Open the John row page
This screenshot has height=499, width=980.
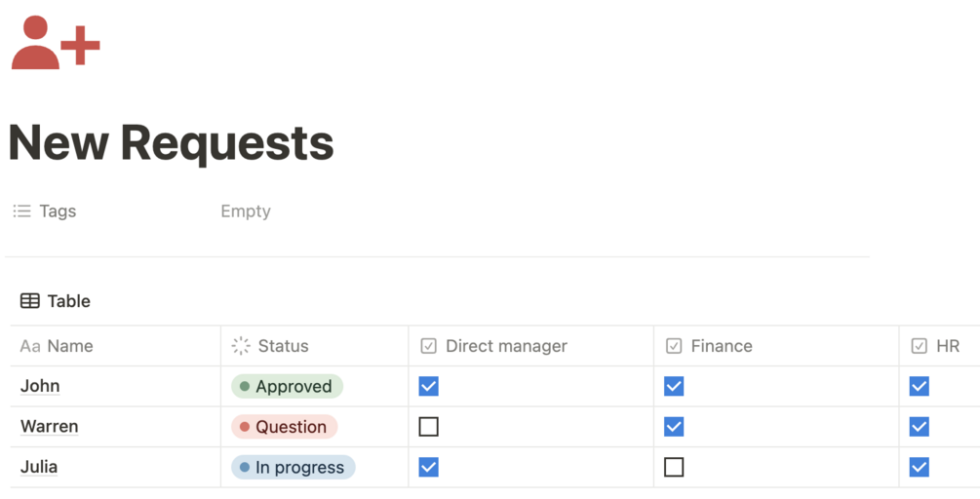tap(40, 386)
